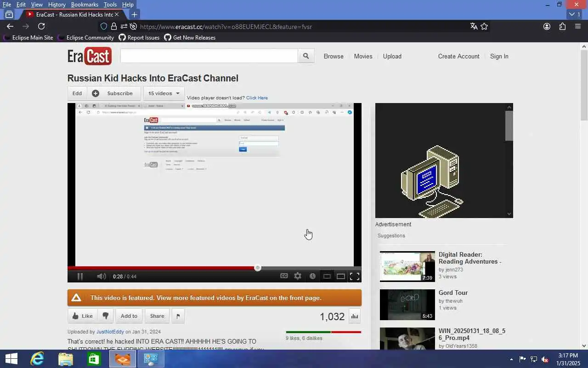The width and height of the screenshot is (588, 368).
Task: Click the Sign In link
Action: pos(499,56)
